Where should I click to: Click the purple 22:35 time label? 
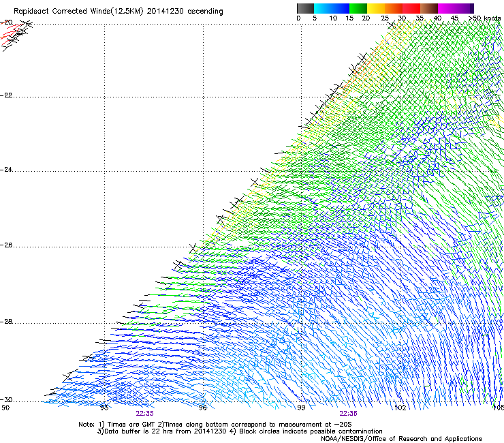144,414
